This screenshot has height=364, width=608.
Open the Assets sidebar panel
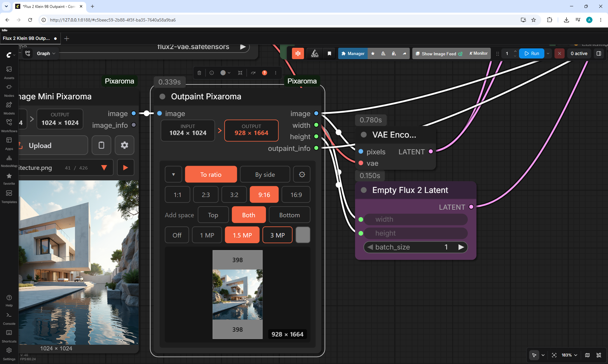9,72
